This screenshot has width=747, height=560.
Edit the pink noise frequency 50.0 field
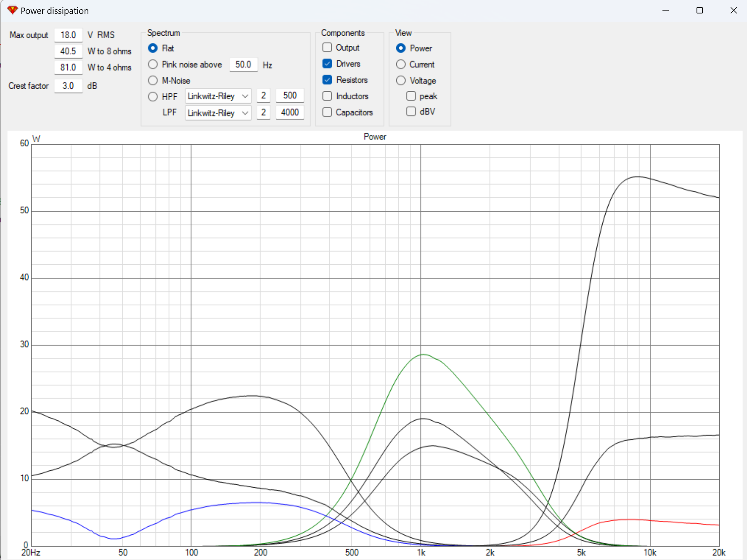click(x=243, y=64)
